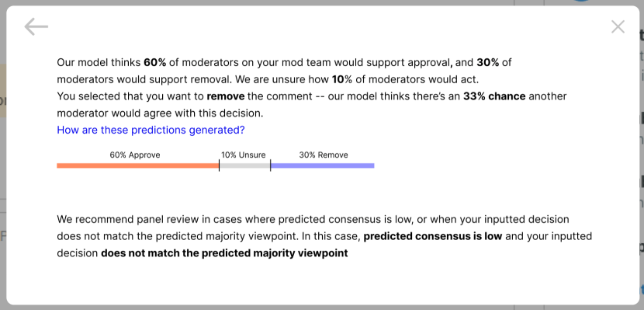This screenshot has height=310, width=644.
Task: Close the prediction dialog with the X
Action: (618, 27)
